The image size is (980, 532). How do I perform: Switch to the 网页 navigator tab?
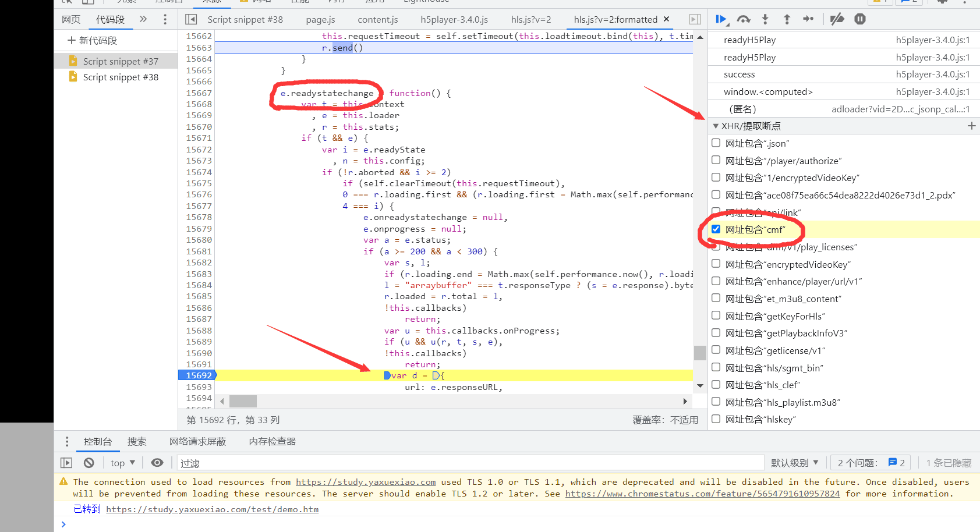71,19
